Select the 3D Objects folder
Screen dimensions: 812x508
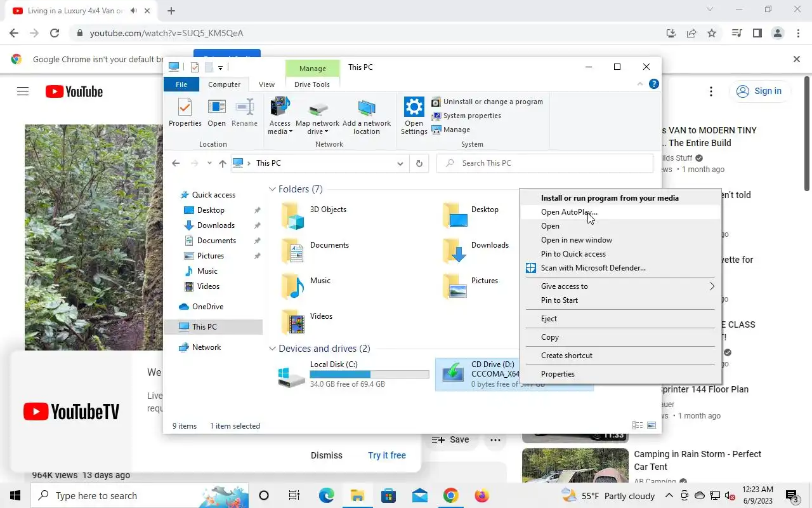[314, 215]
